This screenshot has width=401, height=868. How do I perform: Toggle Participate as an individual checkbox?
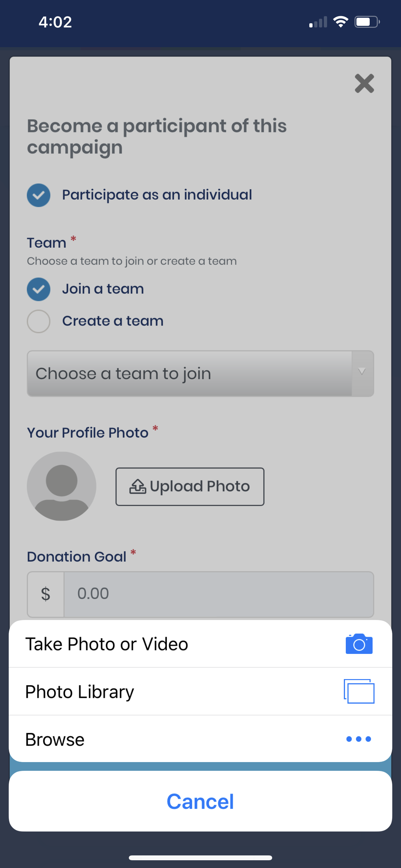[39, 195]
